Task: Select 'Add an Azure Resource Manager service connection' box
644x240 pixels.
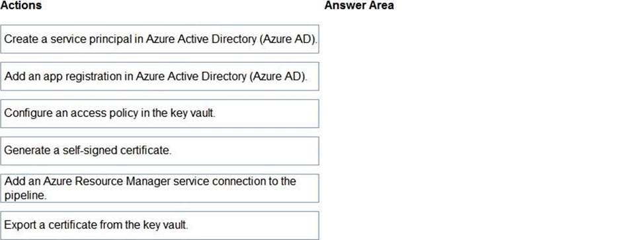Action: point(159,188)
